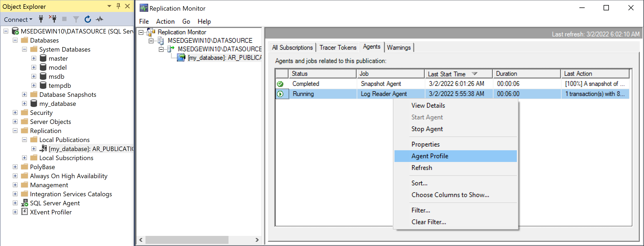This screenshot has height=246, width=644.
Task: Click the Connect Object Explorer plug icon
Action: click(41, 19)
